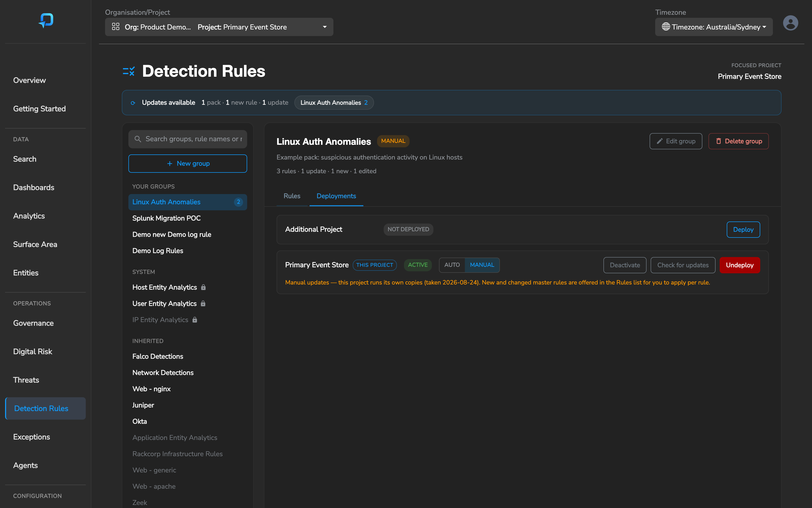Select Rackcorp Infrastructure Rules group

188,454
